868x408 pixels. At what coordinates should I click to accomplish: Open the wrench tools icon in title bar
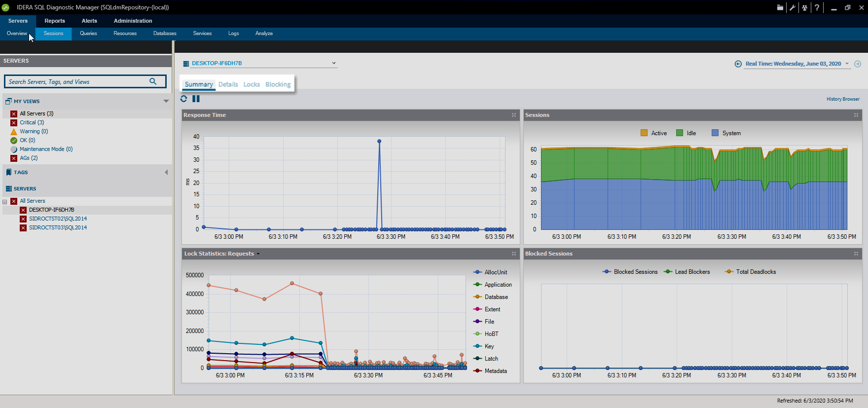(793, 7)
